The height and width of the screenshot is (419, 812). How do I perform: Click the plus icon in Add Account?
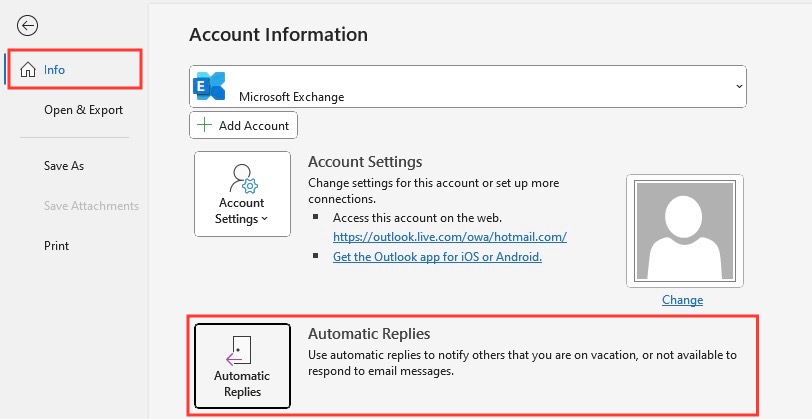tap(205, 125)
